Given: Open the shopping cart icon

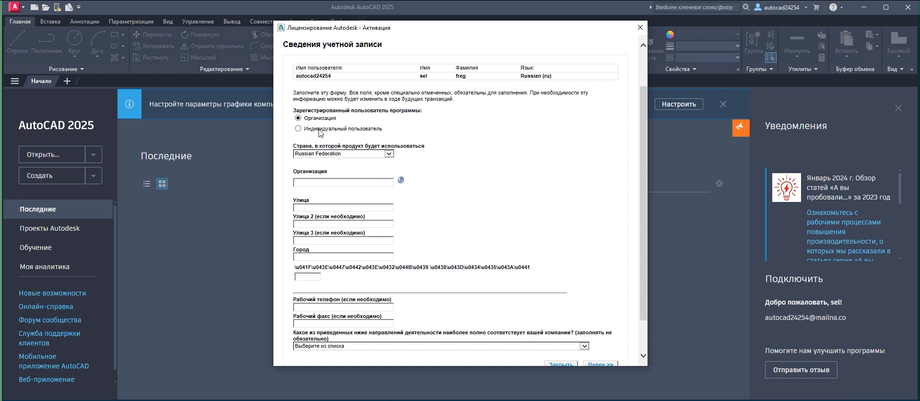Looking at the screenshot, I should point(816,8).
